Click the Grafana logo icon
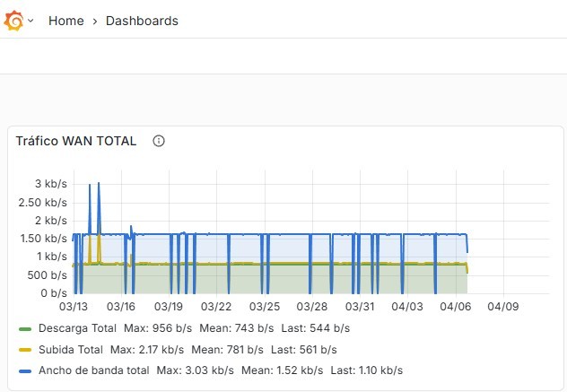Screen dimensions: 567x392 (13, 21)
